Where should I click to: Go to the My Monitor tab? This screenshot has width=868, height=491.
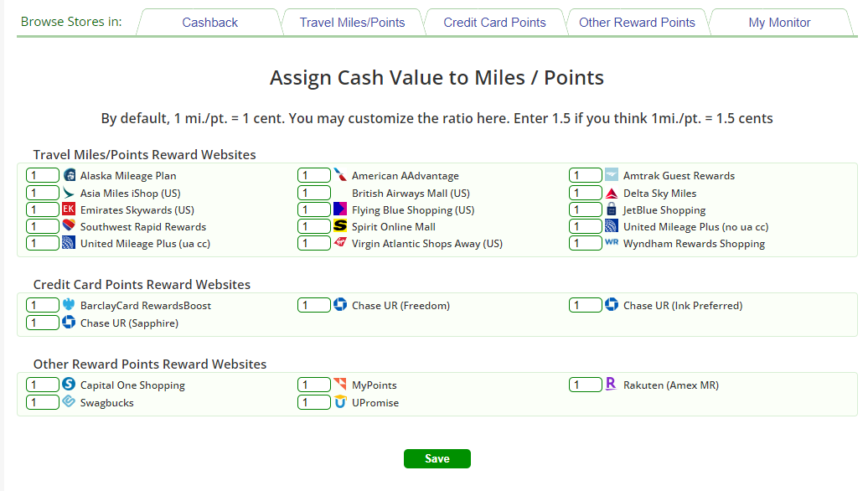click(x=779, y=23)
